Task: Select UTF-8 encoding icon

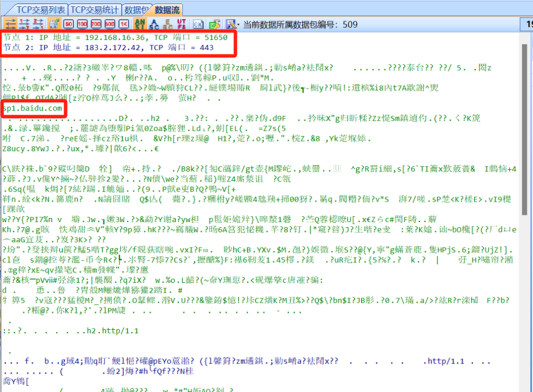Action: click(181, 24)
